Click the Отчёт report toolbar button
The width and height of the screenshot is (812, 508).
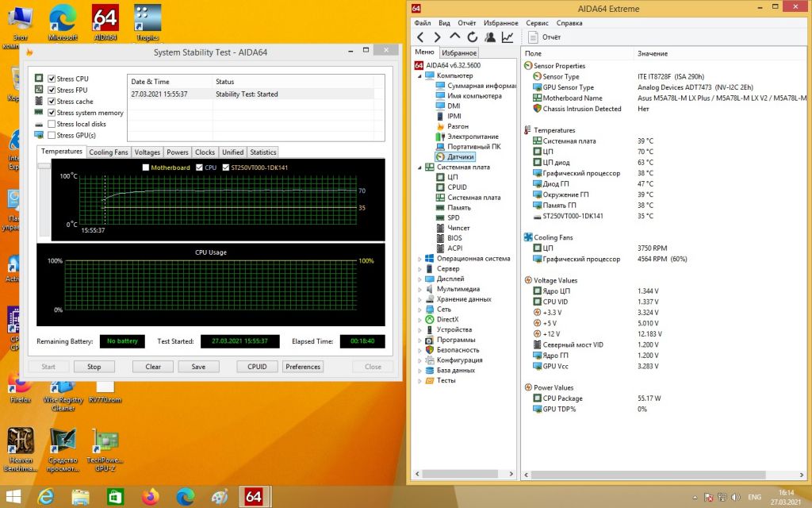(545, 37)
